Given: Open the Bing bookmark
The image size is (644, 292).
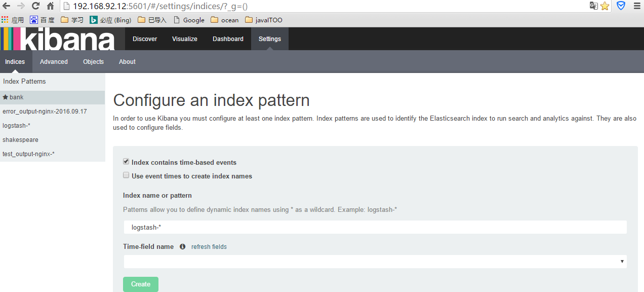Looking at the screenshot, I should tap(110, 20).
